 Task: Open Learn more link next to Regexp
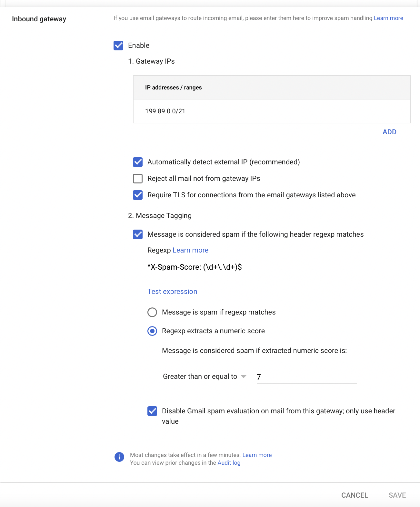click(x=190, y=250)
